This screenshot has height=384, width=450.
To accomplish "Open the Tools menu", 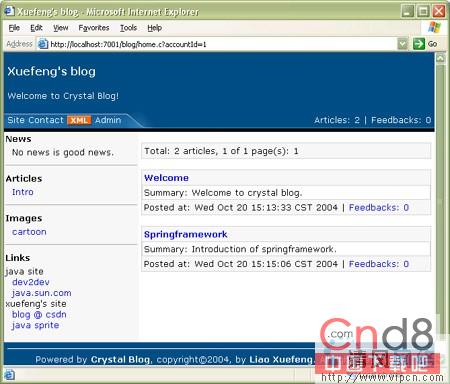I will 128,28.
